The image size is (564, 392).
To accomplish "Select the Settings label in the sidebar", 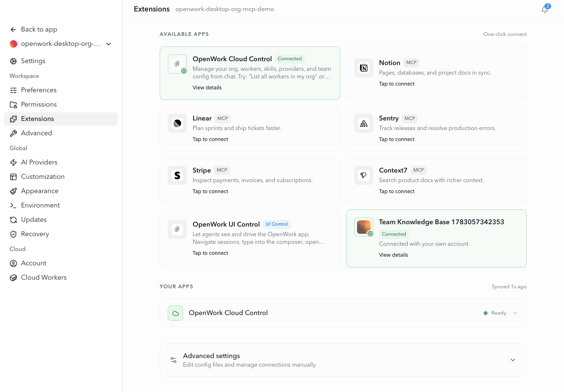I will pyautogui.click(x=33, y=61).
